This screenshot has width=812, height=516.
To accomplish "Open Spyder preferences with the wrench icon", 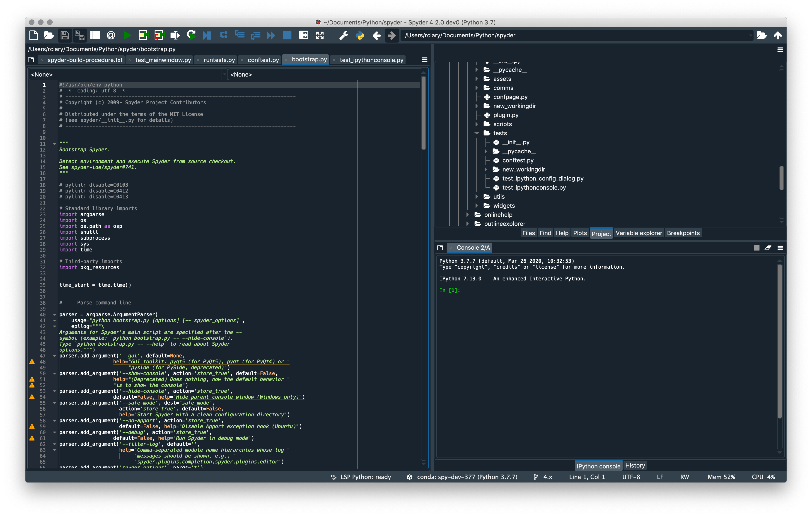I will 344,35.
